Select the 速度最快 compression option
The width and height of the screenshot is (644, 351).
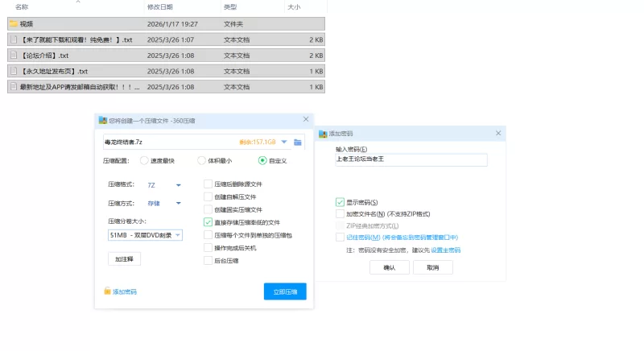click(x=144, y=160)
